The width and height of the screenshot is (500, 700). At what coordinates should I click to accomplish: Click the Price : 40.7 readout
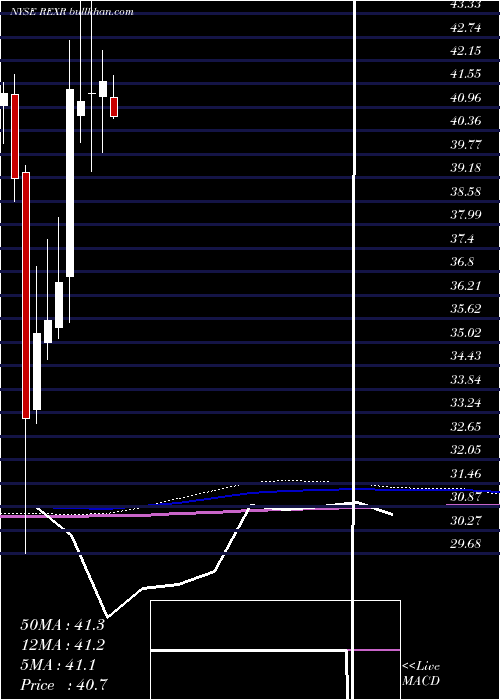64,685
